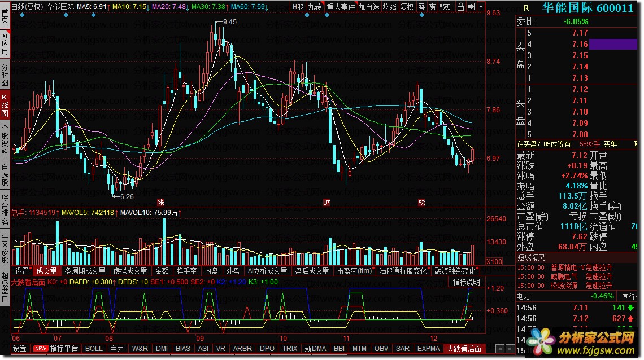Open 超级盘口 sidebar tab

click(x=5, y=287)
